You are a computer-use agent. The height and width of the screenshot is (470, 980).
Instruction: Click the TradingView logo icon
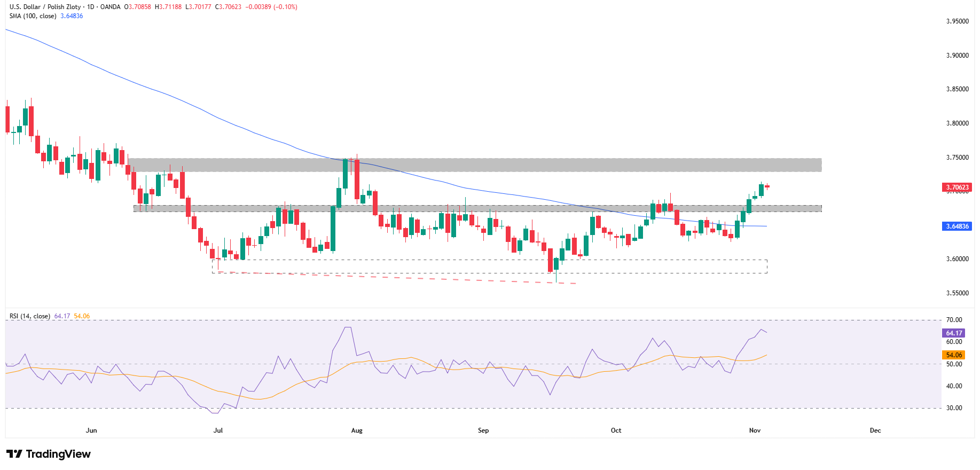pyautogui.click(x=14, y=454)
